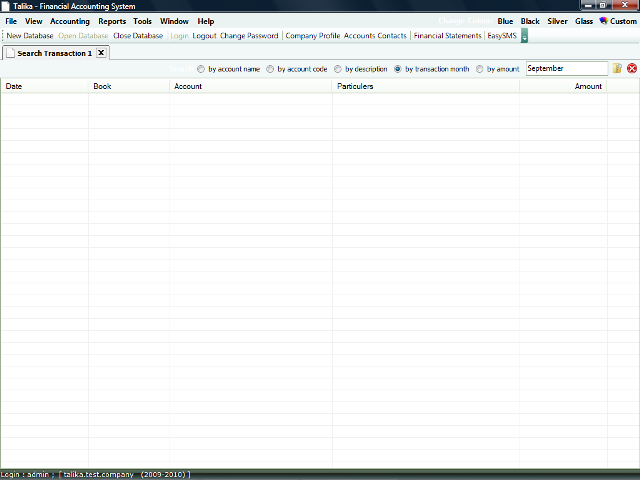Click the search icon beside September field
This screenshot has height=480, width=640.
coord(617,69)
